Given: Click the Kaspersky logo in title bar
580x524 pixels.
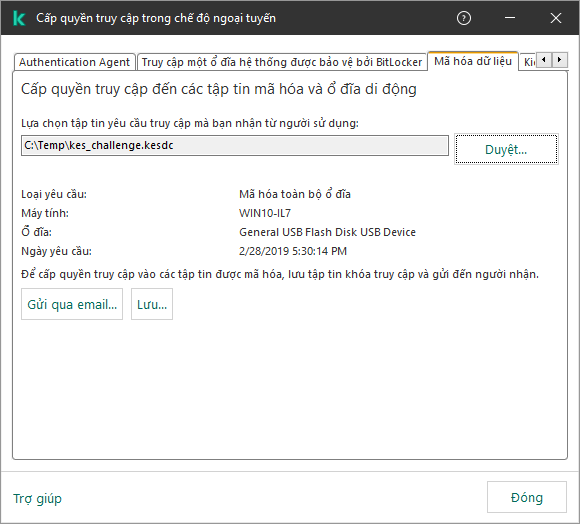Looking at the screenshot, I should [x=19, y=18].
